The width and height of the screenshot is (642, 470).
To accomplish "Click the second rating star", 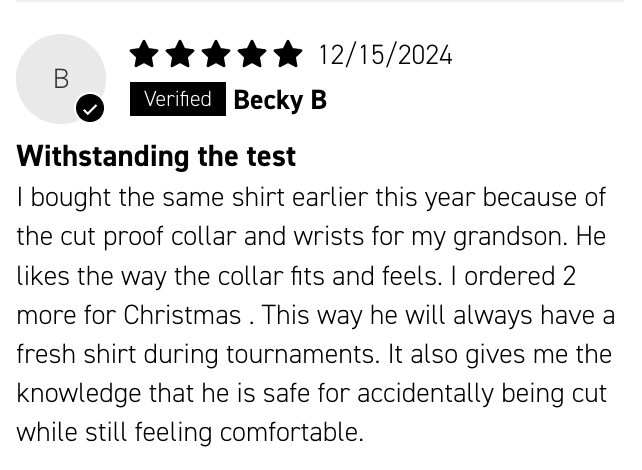I will point(180,54).
